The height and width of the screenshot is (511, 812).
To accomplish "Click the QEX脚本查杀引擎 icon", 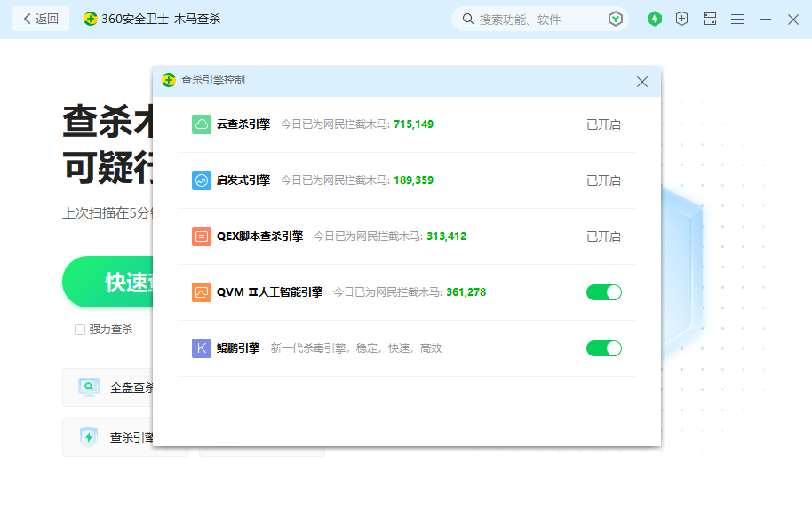I will (202, 236).
